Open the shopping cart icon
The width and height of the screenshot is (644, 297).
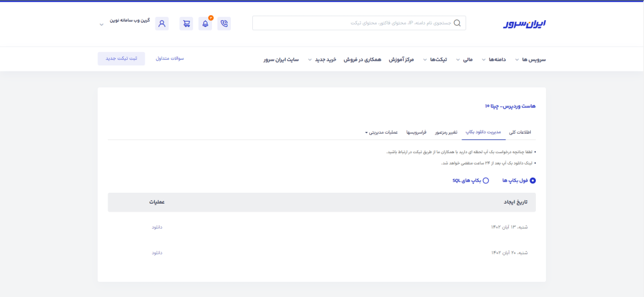tap(186, 24)
